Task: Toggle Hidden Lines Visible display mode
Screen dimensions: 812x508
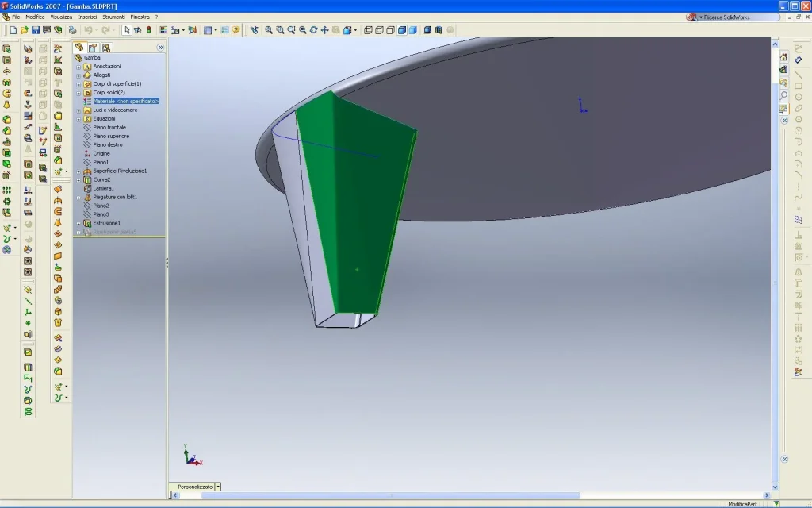Action: [x=380, y=30]
